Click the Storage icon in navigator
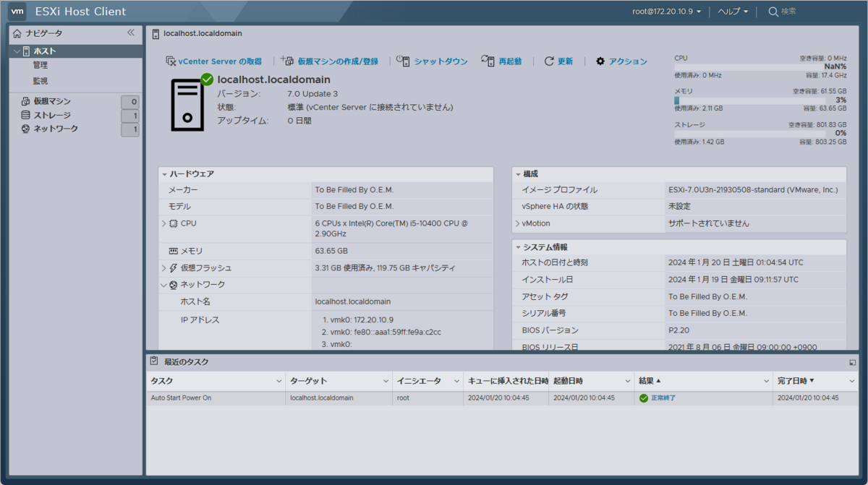 [26, 116]
